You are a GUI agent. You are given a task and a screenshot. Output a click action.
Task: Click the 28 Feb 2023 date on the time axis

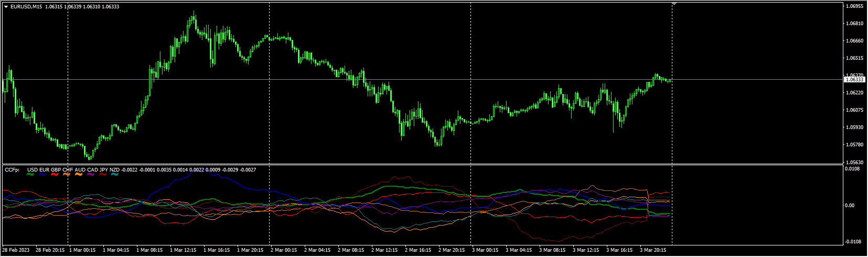[x=16, y=250]
